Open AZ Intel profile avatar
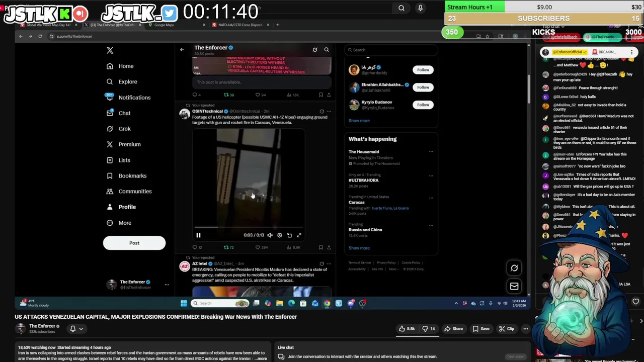The height and width of the screenshot is (362, 644). point(185,266)
